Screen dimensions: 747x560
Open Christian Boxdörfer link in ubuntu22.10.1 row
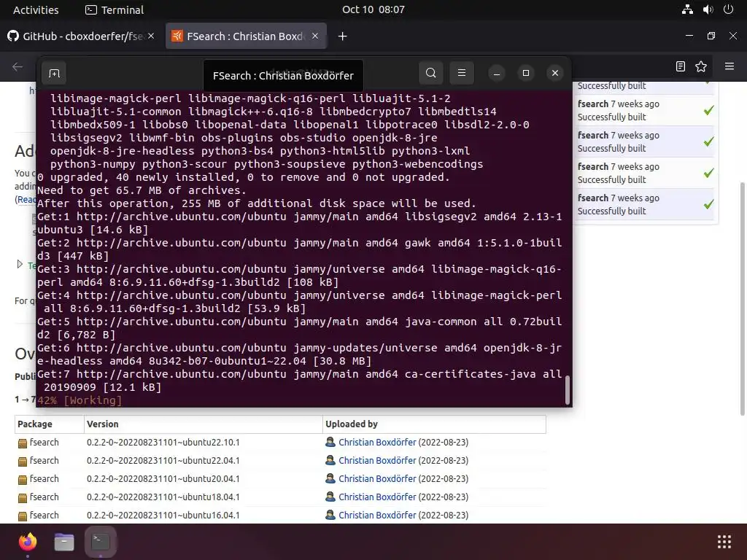point(377,443)
